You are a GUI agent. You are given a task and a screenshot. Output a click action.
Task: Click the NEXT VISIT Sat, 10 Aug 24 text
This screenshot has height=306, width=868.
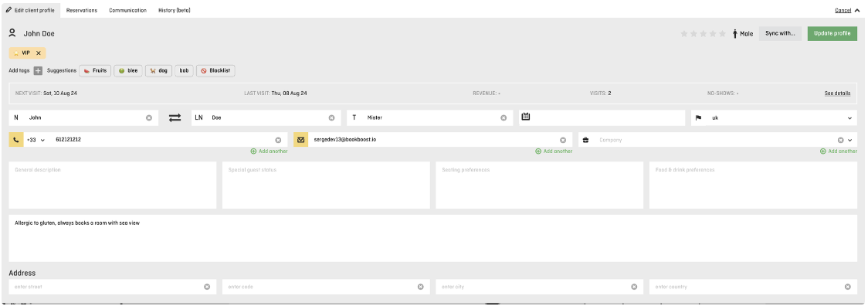[x=46, y=93]
